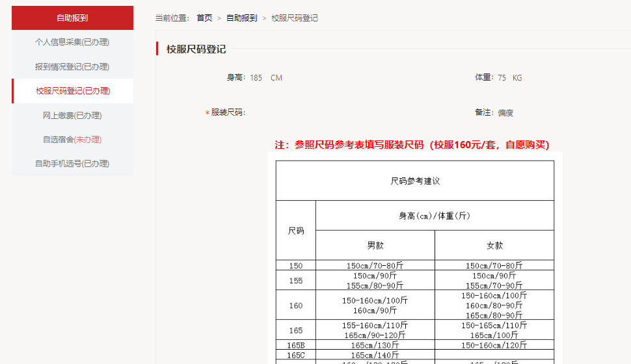This screenshot has width=631, height=364.
Task: Open 自助手机选号 sidebar item
Action: point(72,164)
